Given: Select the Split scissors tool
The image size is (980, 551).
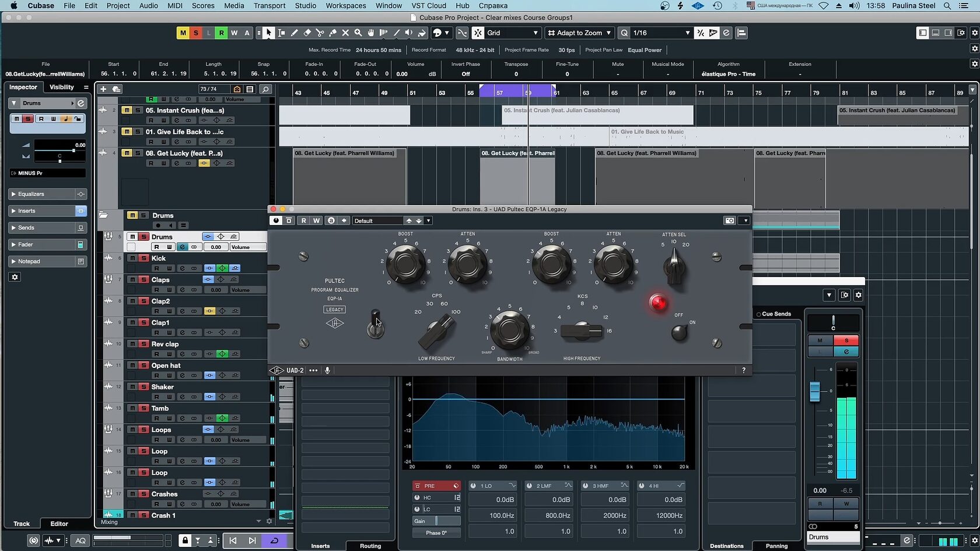Looking at the screenshot, I should [320, 33].
